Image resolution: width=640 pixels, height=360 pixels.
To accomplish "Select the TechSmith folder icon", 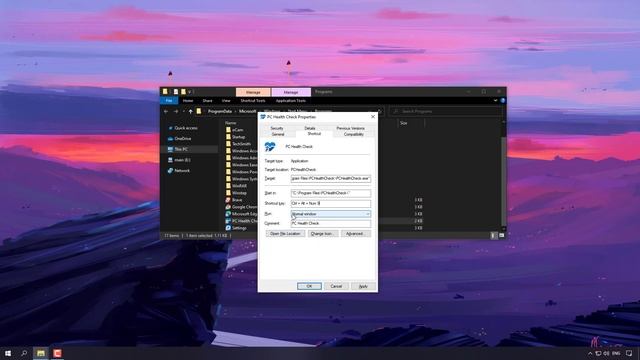I will (x=228, y=144).
